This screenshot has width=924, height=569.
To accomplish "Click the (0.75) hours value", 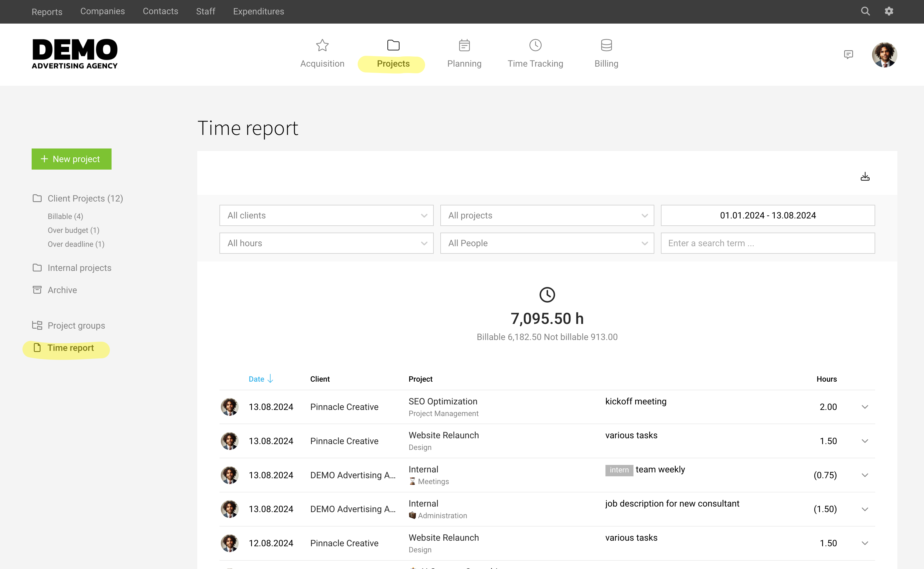I will coord(825,475).
